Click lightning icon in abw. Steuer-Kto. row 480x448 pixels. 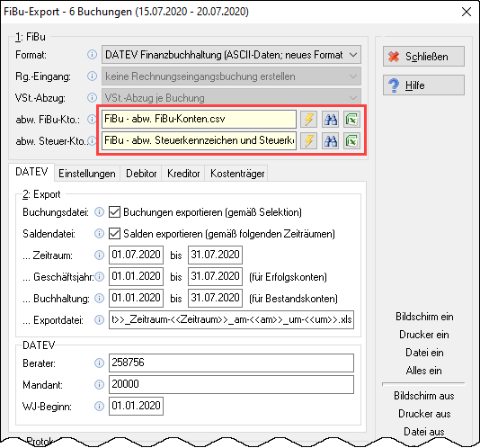click(308, 141)
